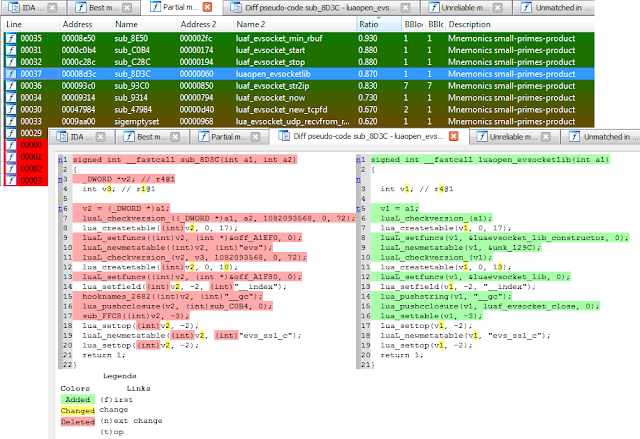
Task: Sort by Name column header
Action: coord(144,24)
